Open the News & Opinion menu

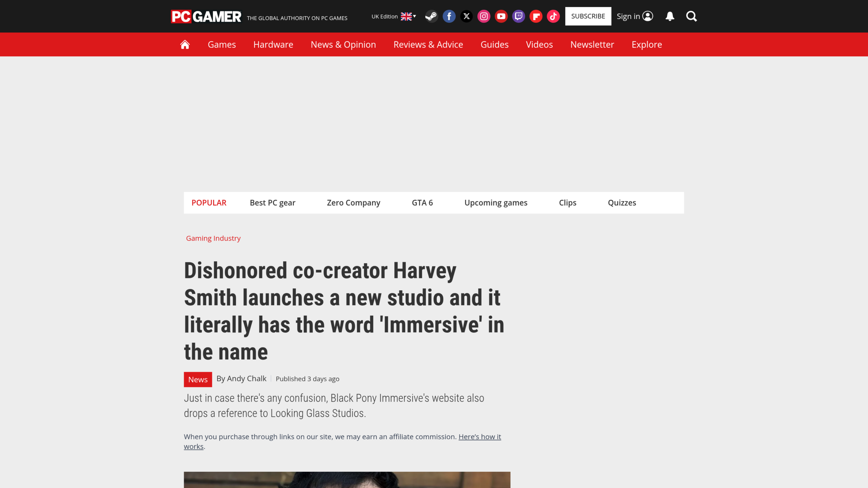click(343, 44)
